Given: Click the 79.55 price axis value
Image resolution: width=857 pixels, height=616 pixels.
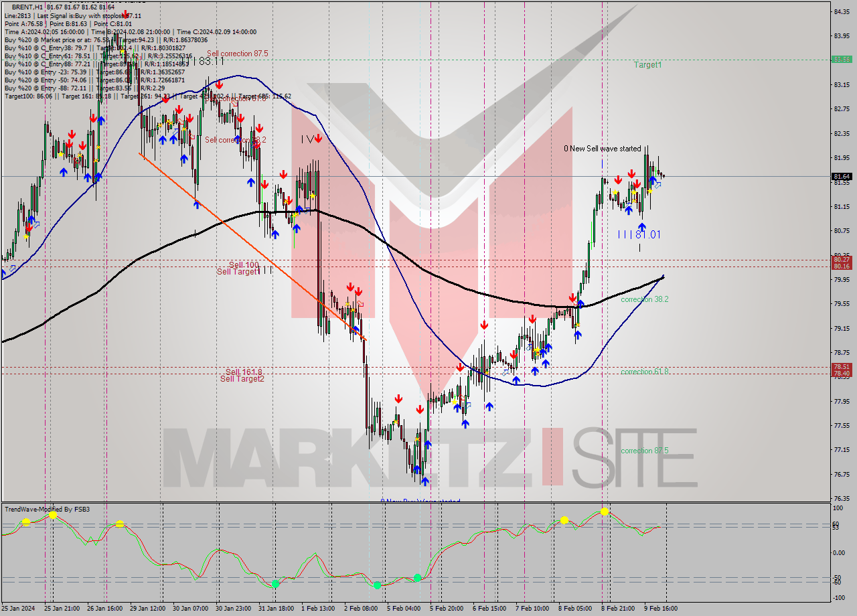Looking at the screenshot, I should (842, 303).
